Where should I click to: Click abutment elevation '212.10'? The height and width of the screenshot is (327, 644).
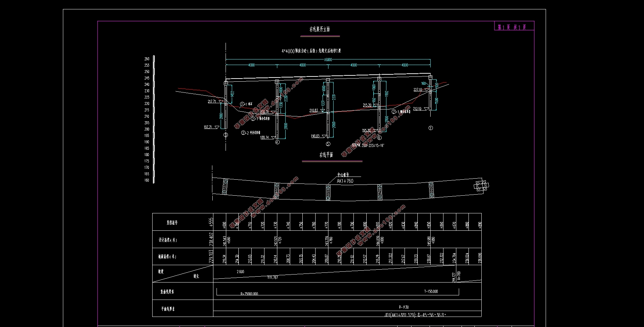417,109
